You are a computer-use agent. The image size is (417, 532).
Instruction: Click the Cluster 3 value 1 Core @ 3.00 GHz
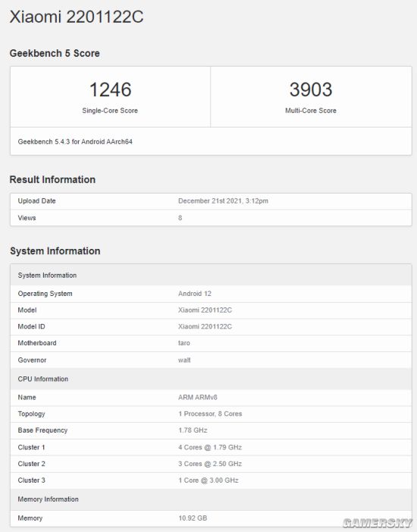click(208, 480)
